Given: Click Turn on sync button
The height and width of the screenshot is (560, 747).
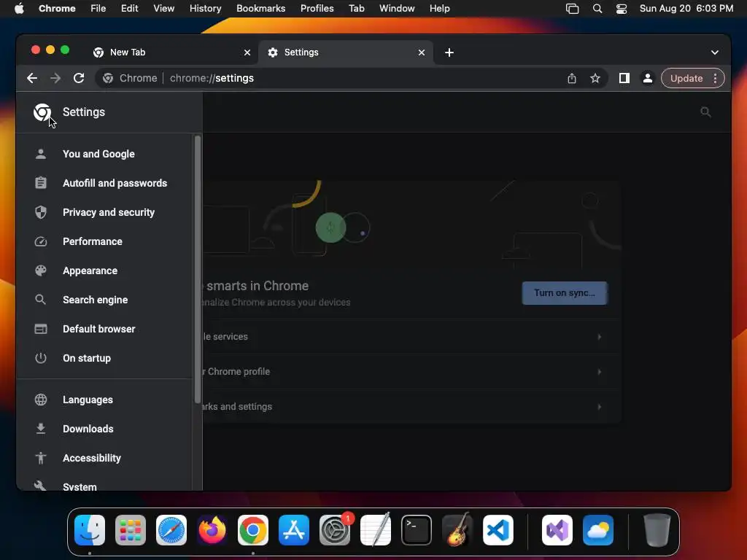Looking at the screenshot, I should point(565,293).
